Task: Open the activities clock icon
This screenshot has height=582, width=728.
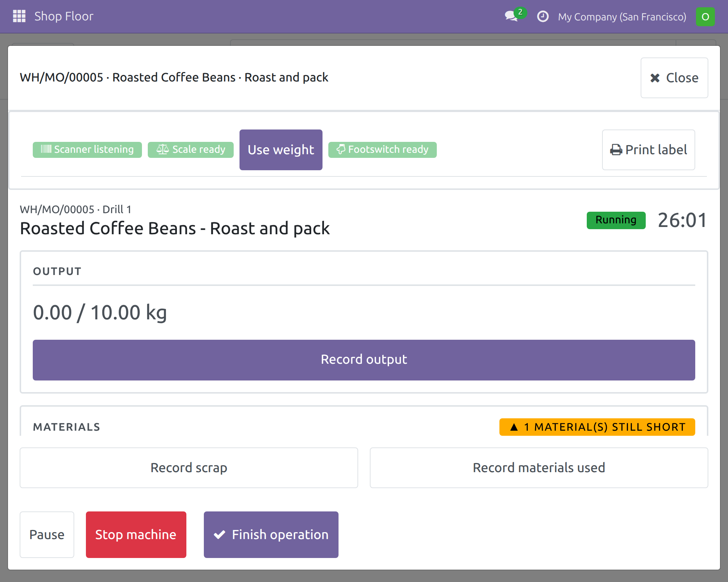Action: point(543,16)
